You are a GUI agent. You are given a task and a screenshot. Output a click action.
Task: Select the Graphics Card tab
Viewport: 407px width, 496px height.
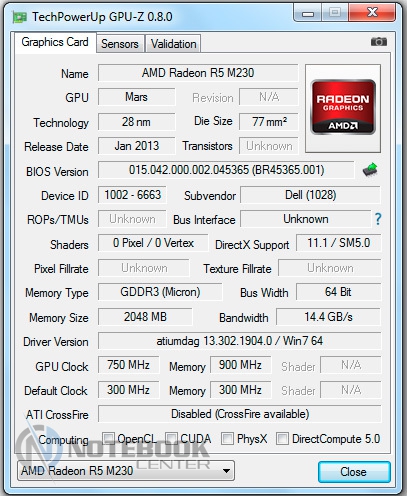pos(55,42)
